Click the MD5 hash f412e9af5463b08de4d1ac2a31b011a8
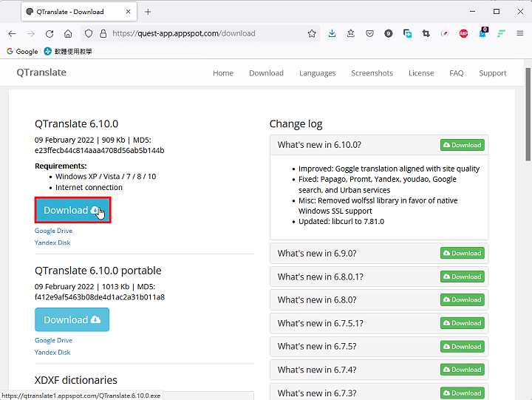The width and height of the screenshot is (532, 400). (x=100, y=297)
